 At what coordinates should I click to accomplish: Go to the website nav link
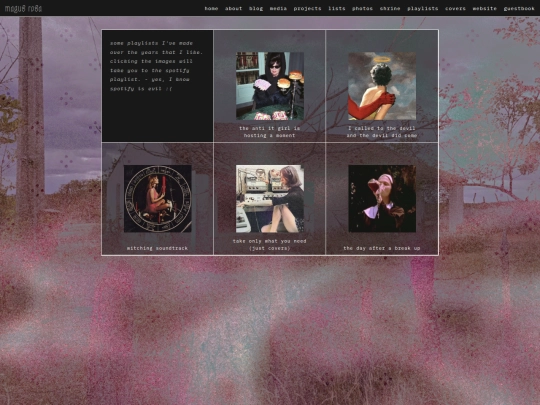tap(485, 8)
